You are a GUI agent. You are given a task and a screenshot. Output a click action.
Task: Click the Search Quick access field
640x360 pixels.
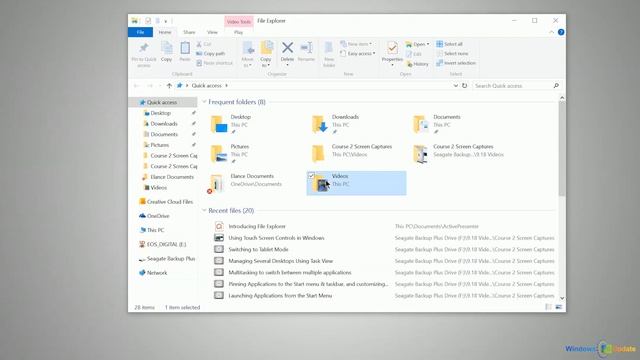[x=516, y=86]
